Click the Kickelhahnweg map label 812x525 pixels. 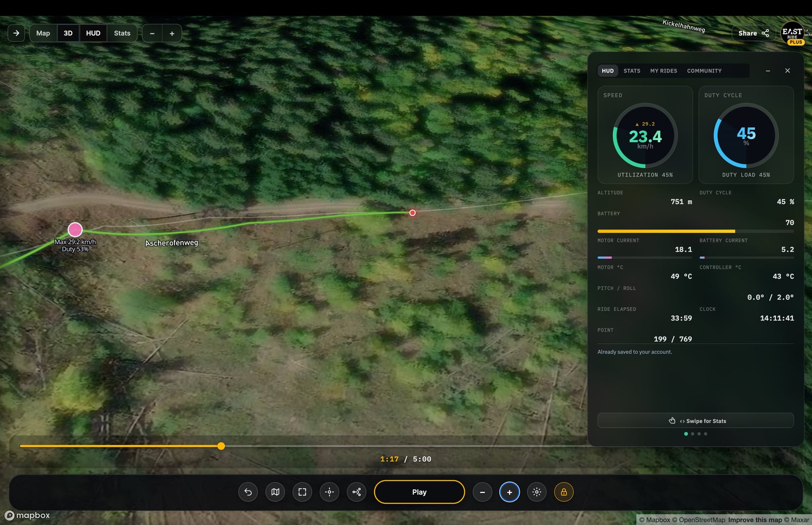point(684,25)
